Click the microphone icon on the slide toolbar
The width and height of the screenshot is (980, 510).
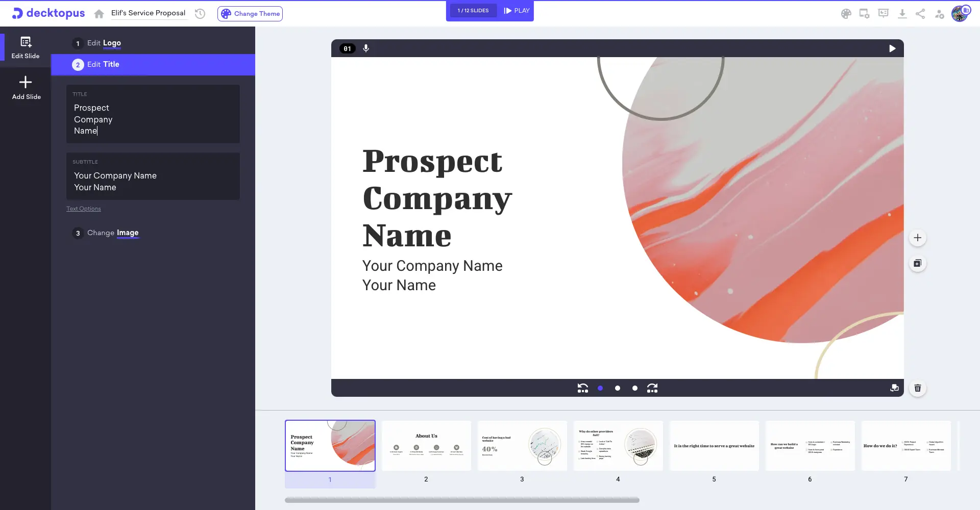click(365, 48)
